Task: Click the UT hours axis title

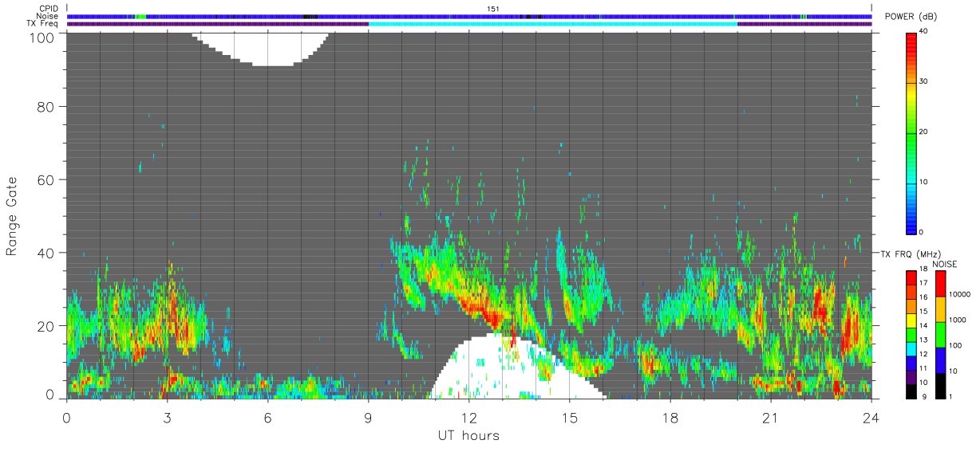Action: pyautogui.click(x=468, y=435)
